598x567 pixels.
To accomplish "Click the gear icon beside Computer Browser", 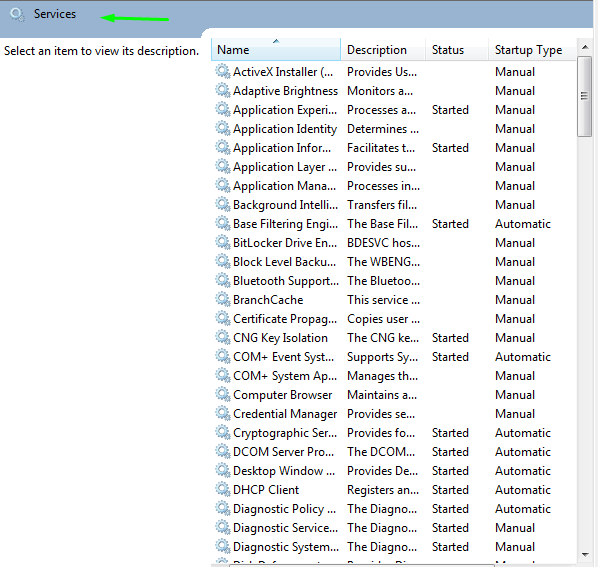I will (x=223, y=394).
